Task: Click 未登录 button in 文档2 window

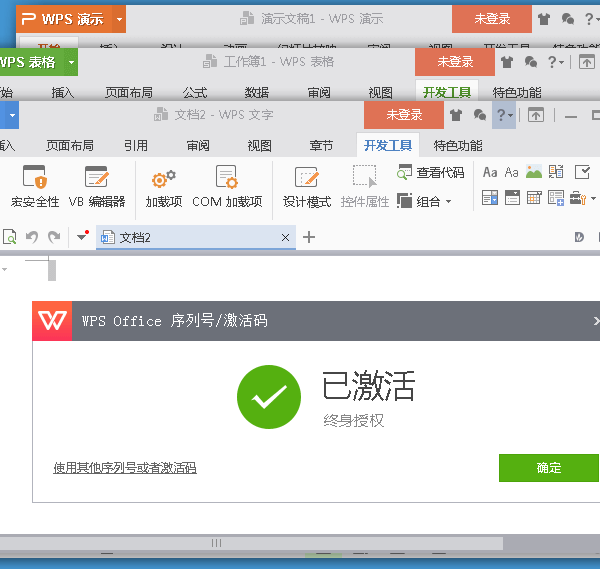Action: [x=404, y=115]
